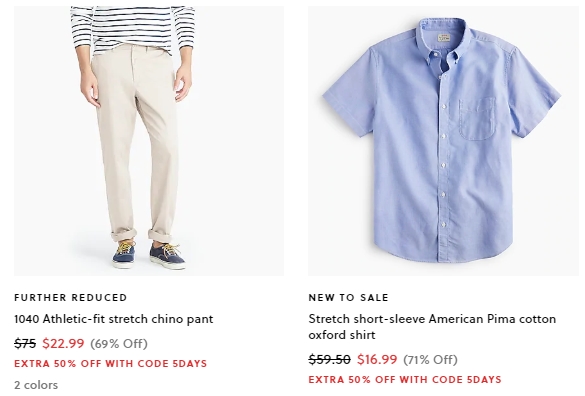The height and width of the screenshot is (396, 585).
Task: Open the Stretch short-sleeve American Pima cotton shirt link
Action: (x=432, y=327)
